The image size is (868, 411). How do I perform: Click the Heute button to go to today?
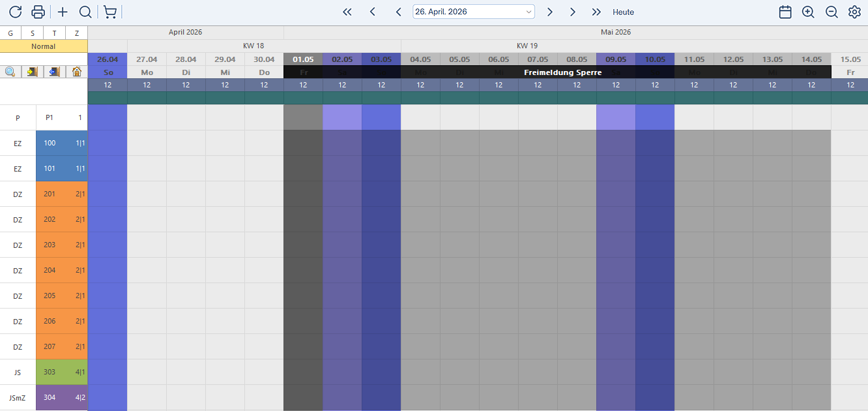[623, 12]
